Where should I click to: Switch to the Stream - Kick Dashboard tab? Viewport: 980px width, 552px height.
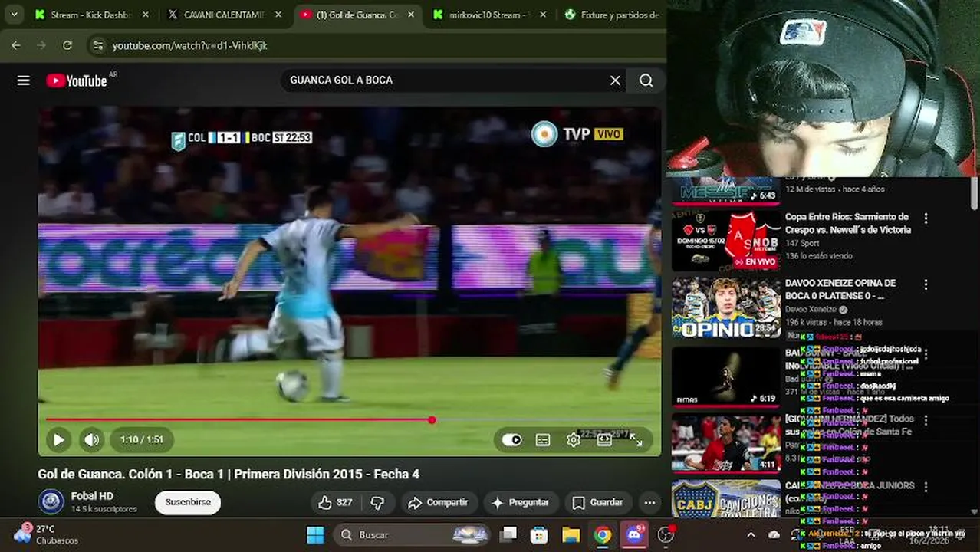tap(91, 15)
